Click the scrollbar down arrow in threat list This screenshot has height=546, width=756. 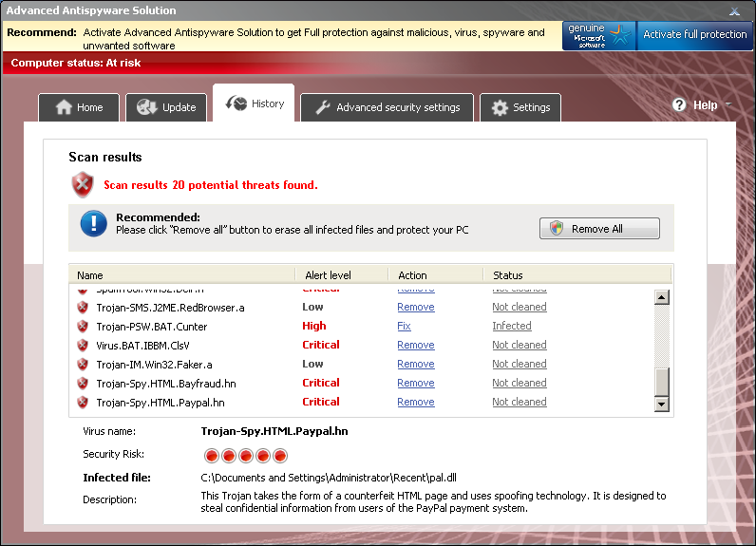[661, 404]
